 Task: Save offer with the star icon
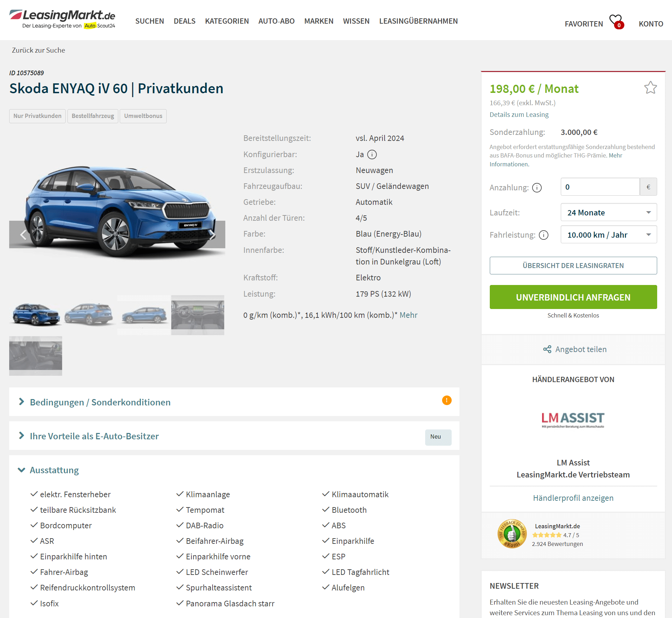(650, 88)
